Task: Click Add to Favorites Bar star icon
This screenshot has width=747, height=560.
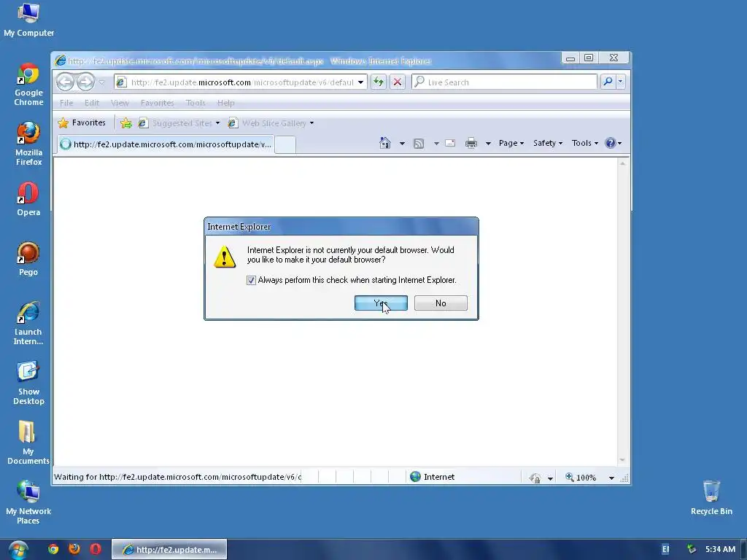Action: pos(126,123)
